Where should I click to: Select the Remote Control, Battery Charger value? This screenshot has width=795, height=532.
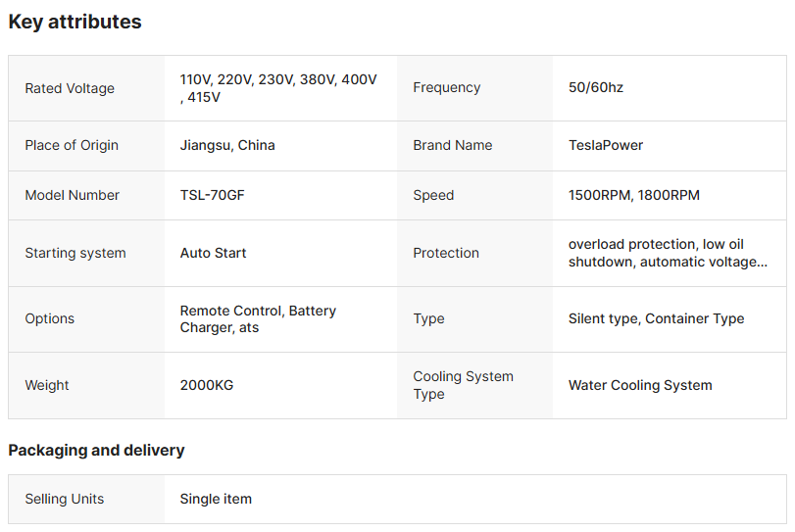(x=258, y=319)
